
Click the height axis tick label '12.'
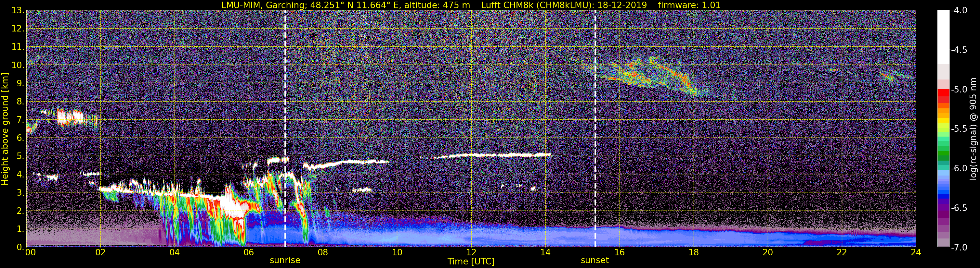coord(18,29)
